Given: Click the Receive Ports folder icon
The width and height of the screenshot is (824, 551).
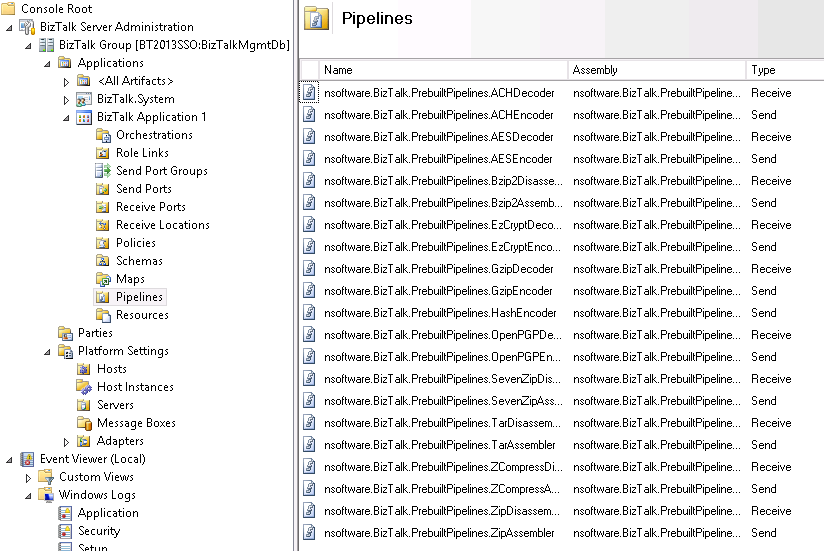Looking at the screenshot, I should point(103,207).
